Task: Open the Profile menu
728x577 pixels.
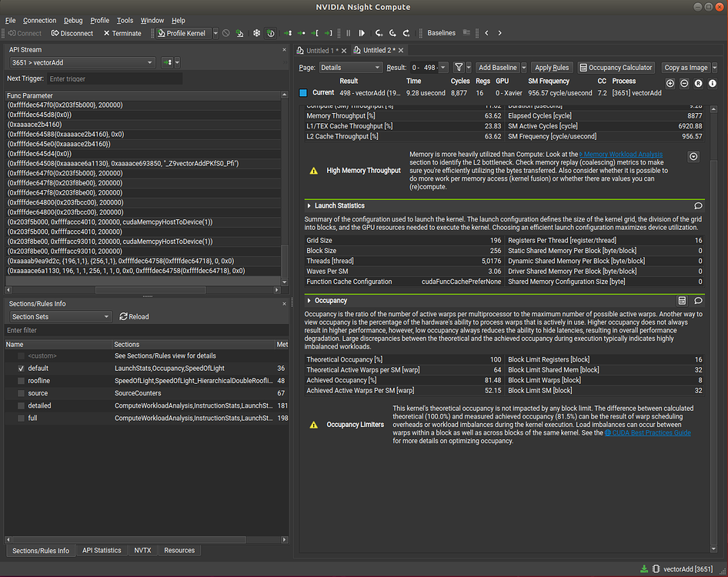Action: tap(99, 21)
